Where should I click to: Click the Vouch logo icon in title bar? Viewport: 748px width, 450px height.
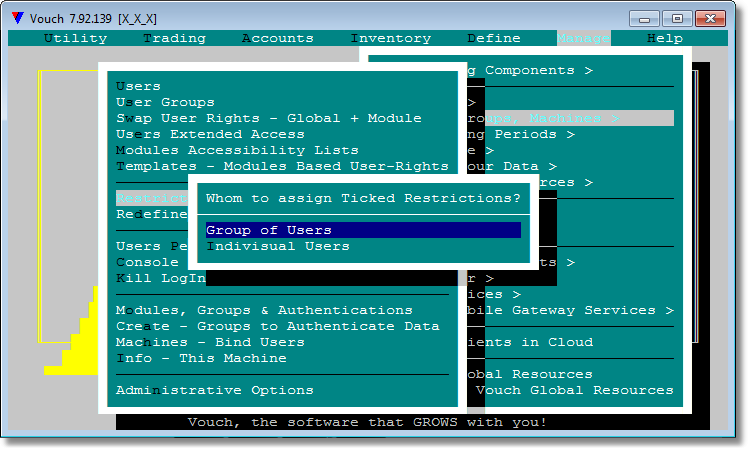pyautogui.click(x=18, y=19)
